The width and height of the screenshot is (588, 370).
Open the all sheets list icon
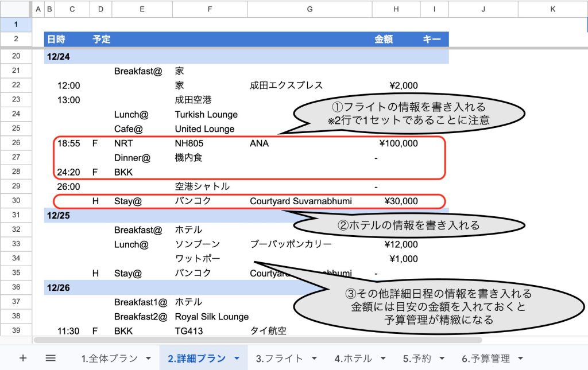[x=51, y=358]
